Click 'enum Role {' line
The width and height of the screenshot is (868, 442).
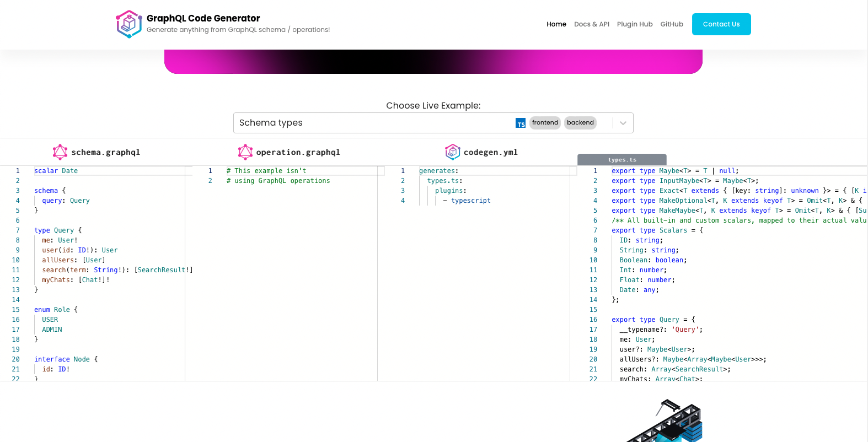pyautogui.click(x=56, y=310)
